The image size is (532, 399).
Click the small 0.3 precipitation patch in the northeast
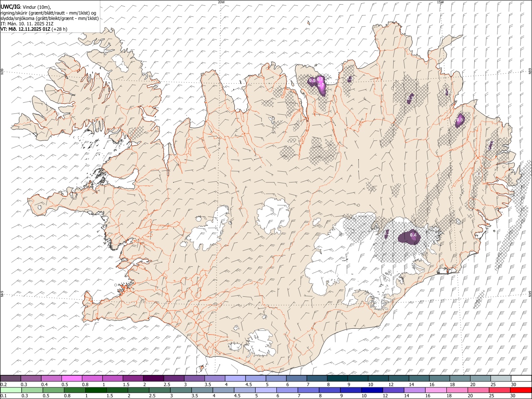(410, 99)
